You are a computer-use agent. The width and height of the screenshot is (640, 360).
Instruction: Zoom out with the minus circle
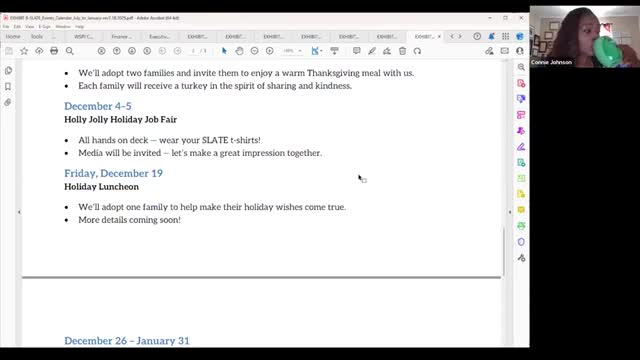coord(254,51)
